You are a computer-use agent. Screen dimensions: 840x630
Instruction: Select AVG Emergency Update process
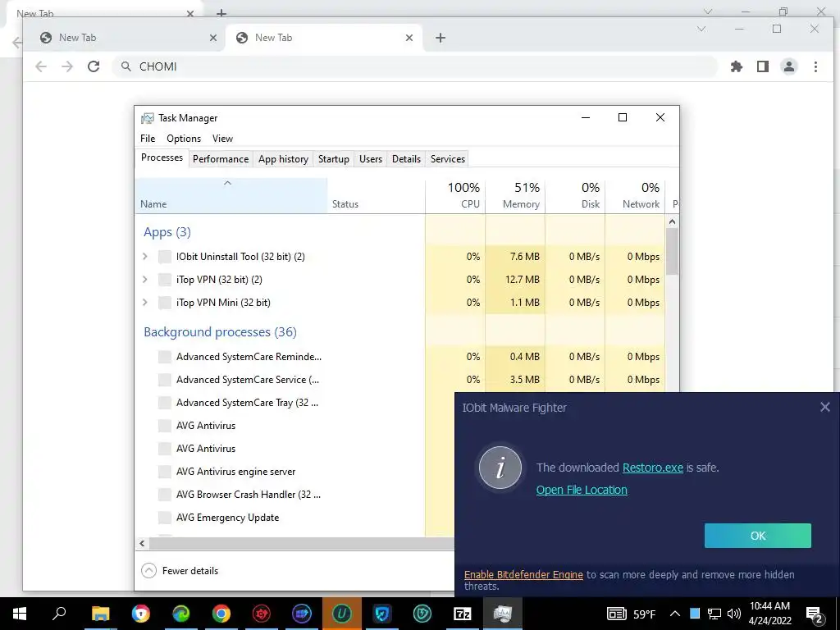coord(228,518)
